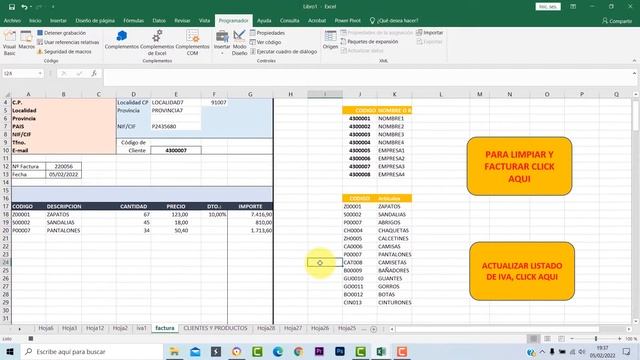Save the workbook with the disk icon

(x=12, y=7)
